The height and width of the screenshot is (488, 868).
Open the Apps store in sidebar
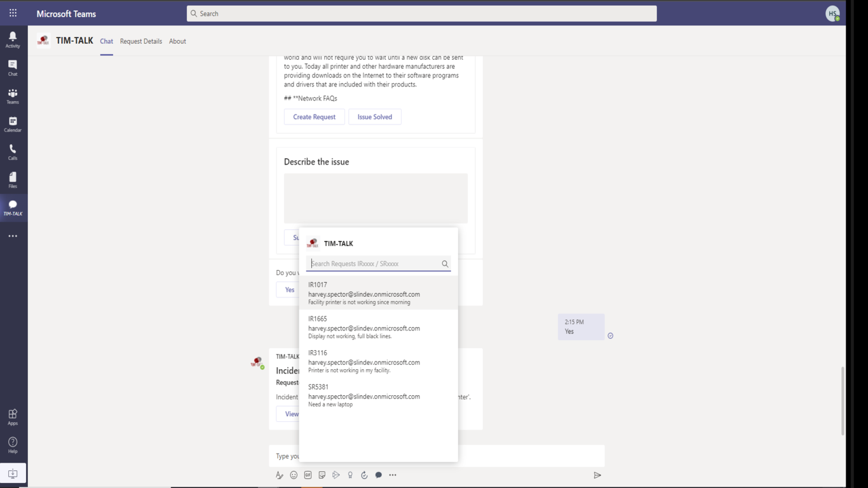click(x=13, y=417)
